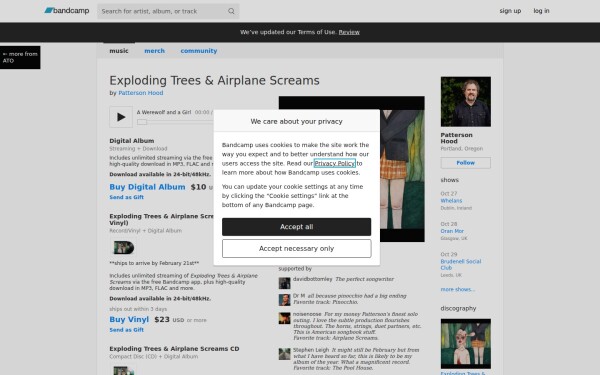Open the Whelans show link

451,201
